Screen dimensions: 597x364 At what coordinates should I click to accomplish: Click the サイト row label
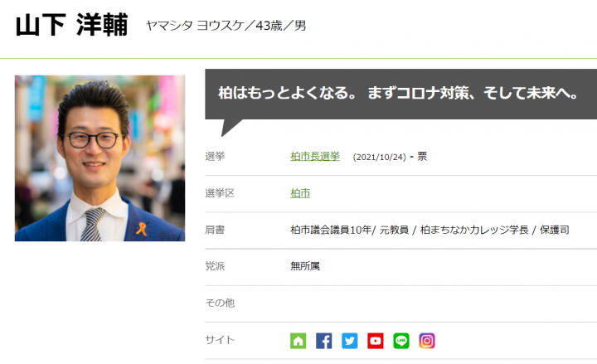click(220, 340)
